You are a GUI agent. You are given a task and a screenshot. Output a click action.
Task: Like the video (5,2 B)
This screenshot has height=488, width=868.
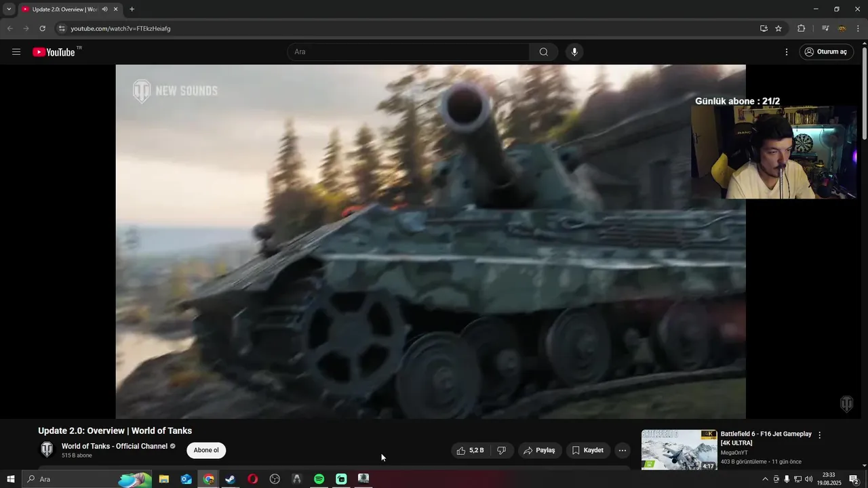tap(470, 450)
